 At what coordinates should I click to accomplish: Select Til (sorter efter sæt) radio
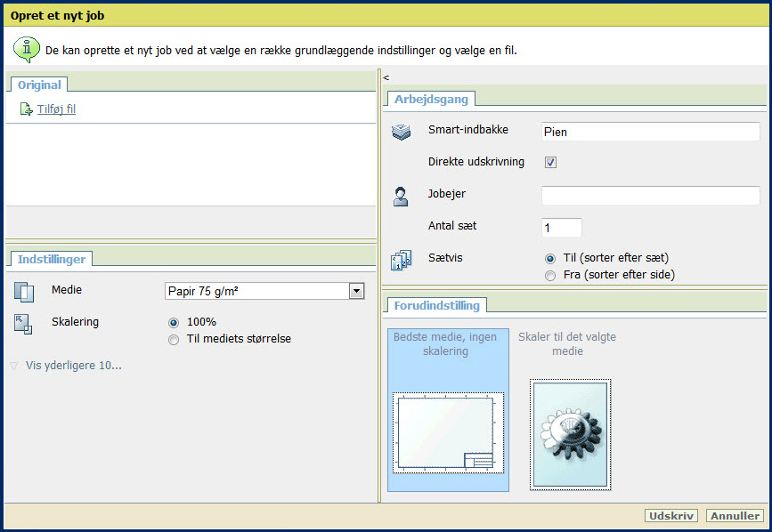click(550, 259)
